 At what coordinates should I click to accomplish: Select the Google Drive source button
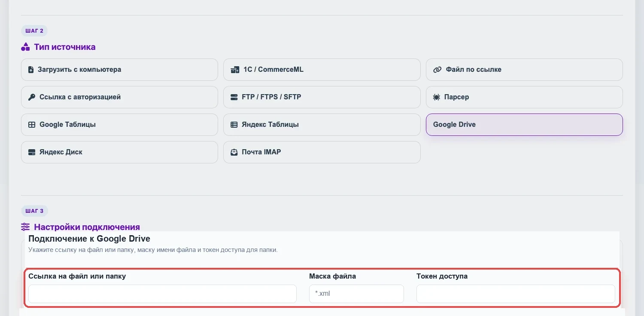(x=524, y=125)
